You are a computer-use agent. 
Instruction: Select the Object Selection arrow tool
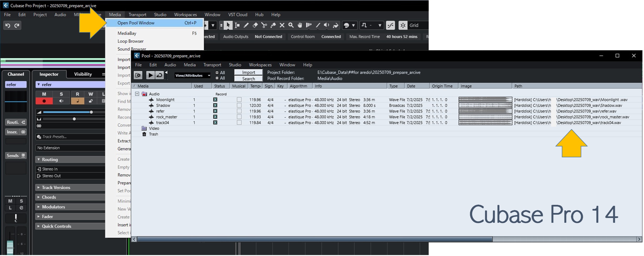pos(228,25)
